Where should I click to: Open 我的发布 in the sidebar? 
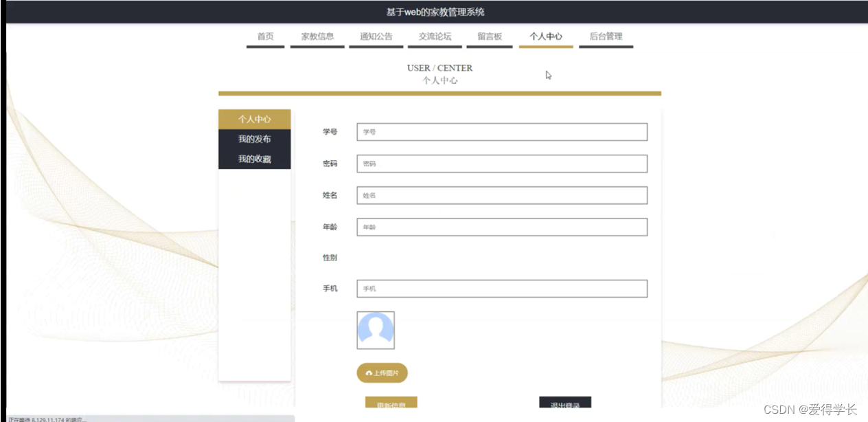pyautogui.click(x=255, y=140)
